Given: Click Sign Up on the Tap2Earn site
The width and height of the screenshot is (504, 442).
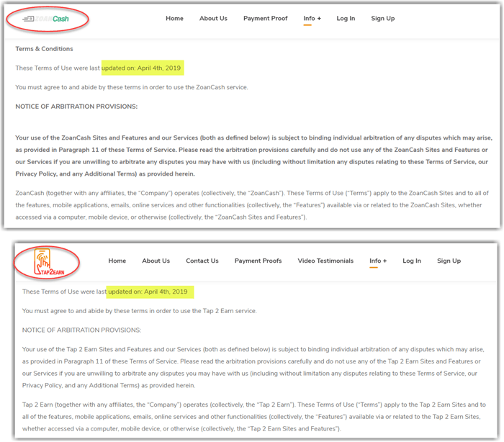Looking at the screenshot, I should click(449, 261).
